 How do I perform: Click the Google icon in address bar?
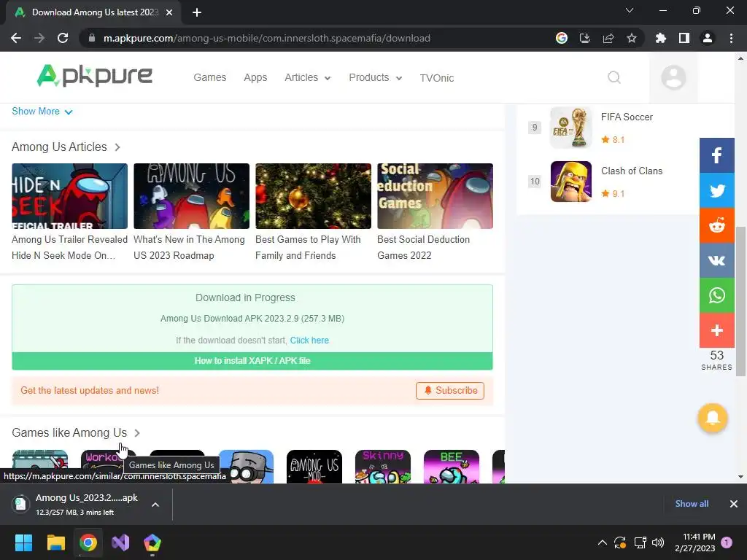[x=561, y=38]
